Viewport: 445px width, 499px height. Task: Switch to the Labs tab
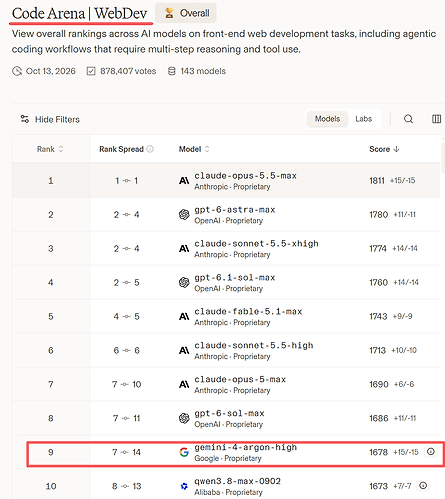363,119
